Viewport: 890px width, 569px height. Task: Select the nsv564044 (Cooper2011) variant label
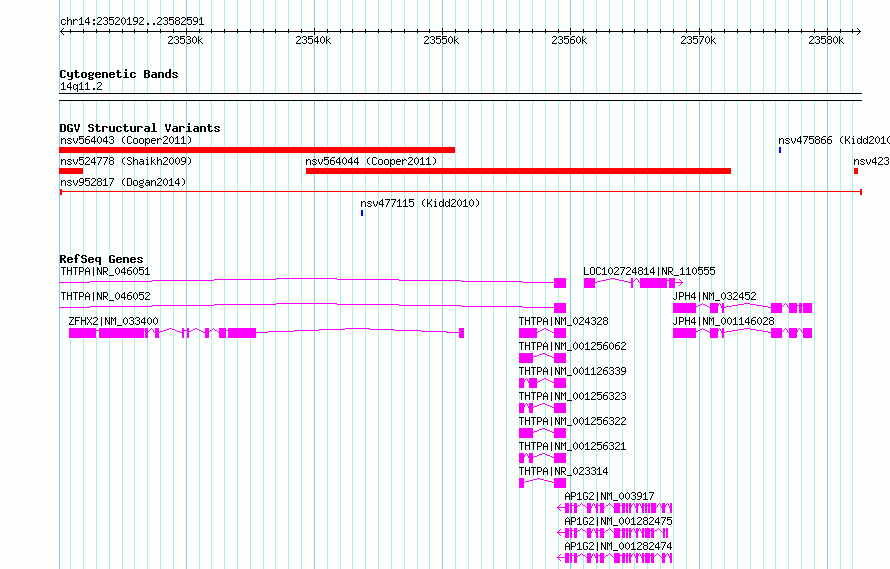click(x=371, y=161)
